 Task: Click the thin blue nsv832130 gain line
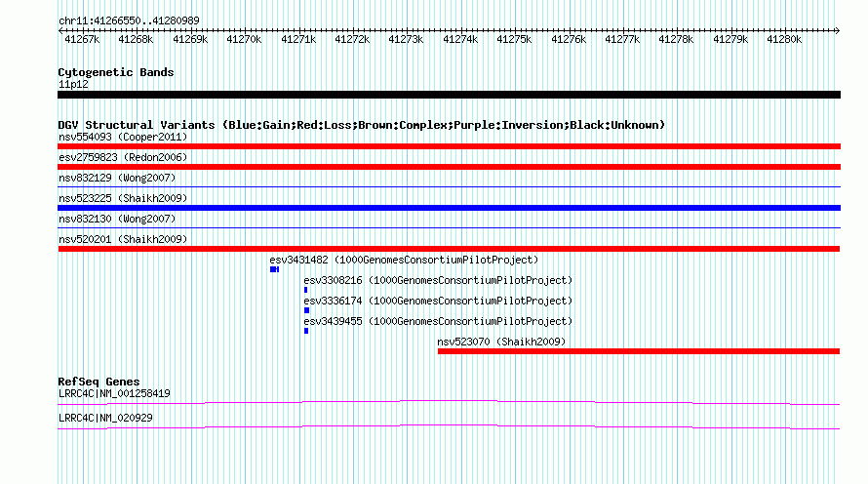tap(449, 228)
